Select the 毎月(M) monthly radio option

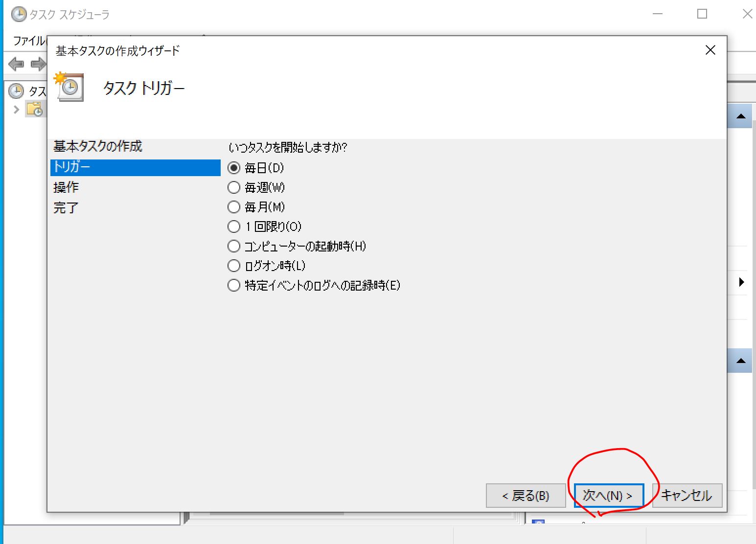234,207
